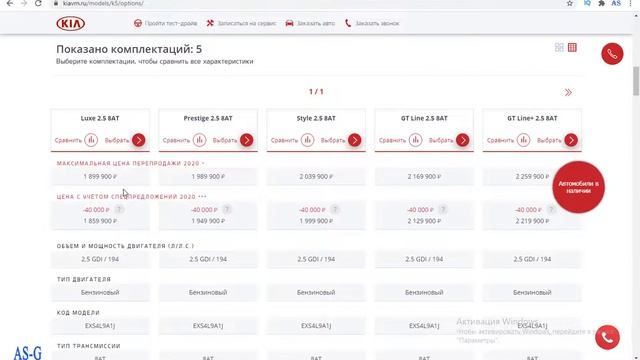Click the browser back arrow

(x=10, y=3)
